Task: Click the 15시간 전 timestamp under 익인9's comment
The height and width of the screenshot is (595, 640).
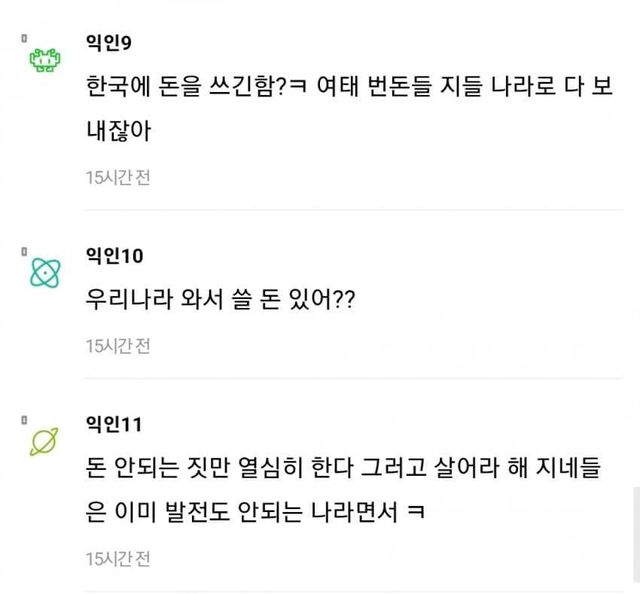Action: coord(118,177)
